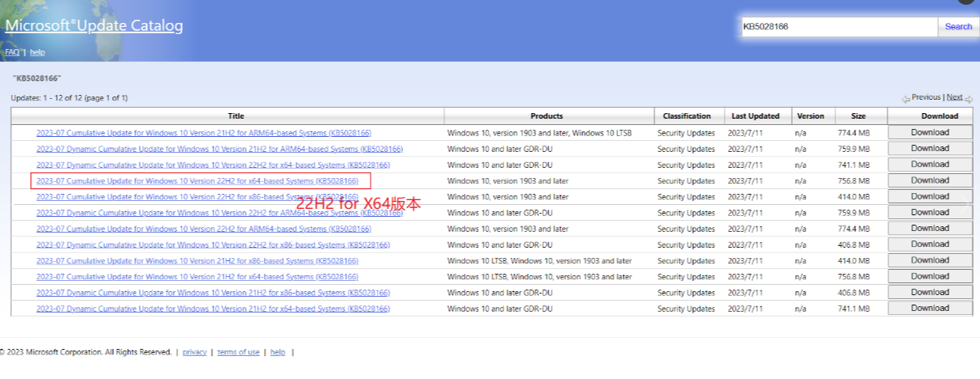Screen dimensions: 980x379
Task: Select the 2023/7/11 date in 22H2 x64 Cumulative row
Action: coord(744,181)
